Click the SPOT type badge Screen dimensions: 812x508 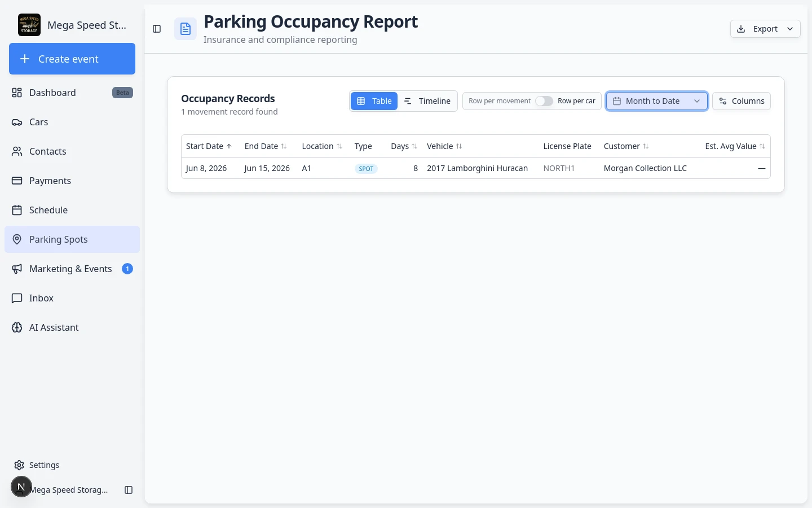click(x=367, y=169)
